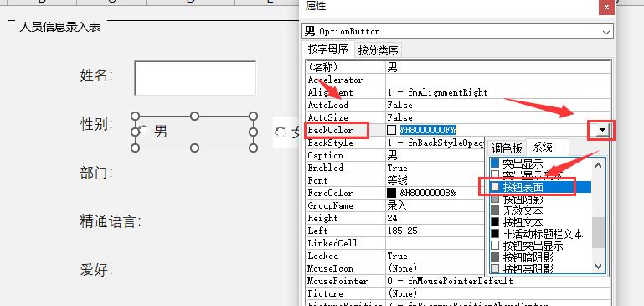Close the 属性 properties window
The width and height of the screenshot is (644, 306).
coord(606,7)
